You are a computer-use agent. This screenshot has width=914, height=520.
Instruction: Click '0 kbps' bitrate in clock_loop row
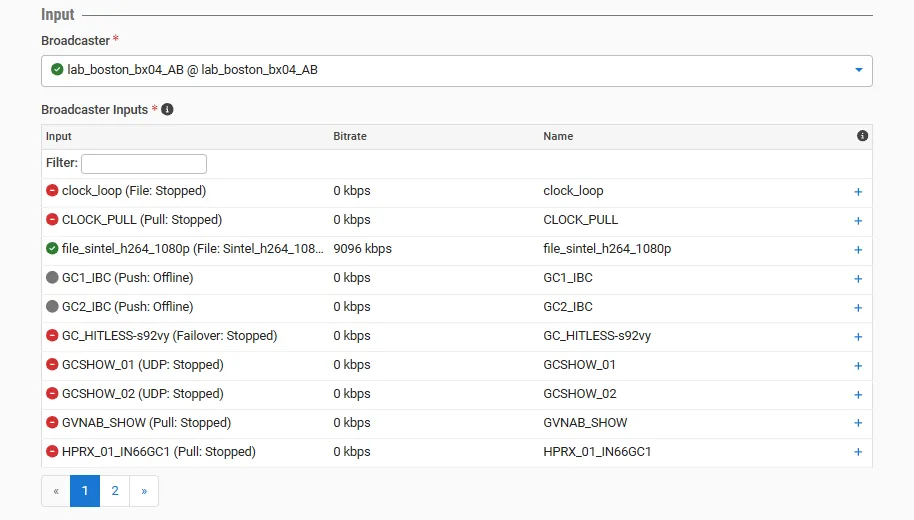click(352, 191)
